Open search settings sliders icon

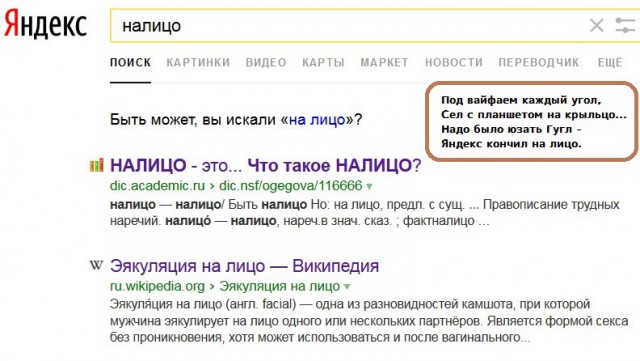coord(626,25)
